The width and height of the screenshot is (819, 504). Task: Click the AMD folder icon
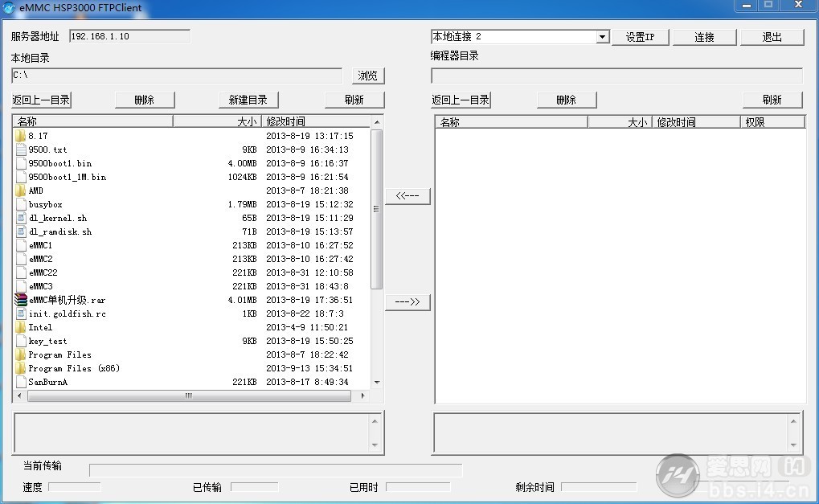[21, 191]
